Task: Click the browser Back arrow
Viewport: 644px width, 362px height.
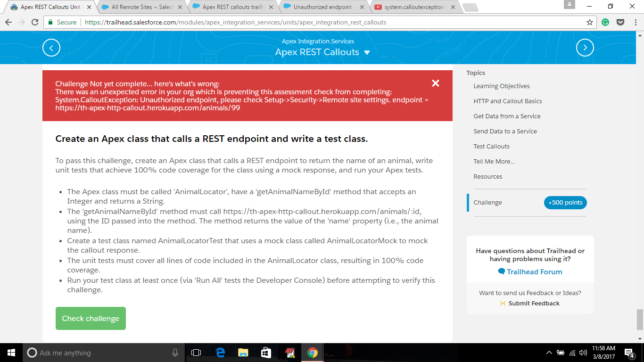Action: (x=8, y=22)
